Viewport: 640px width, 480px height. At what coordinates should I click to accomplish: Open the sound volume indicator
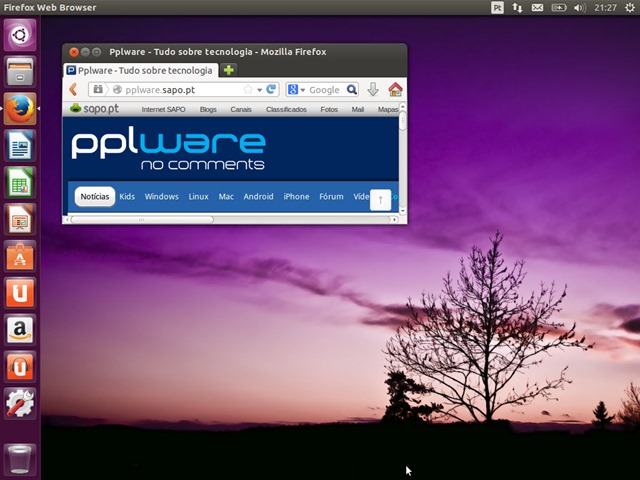[580, 7]
